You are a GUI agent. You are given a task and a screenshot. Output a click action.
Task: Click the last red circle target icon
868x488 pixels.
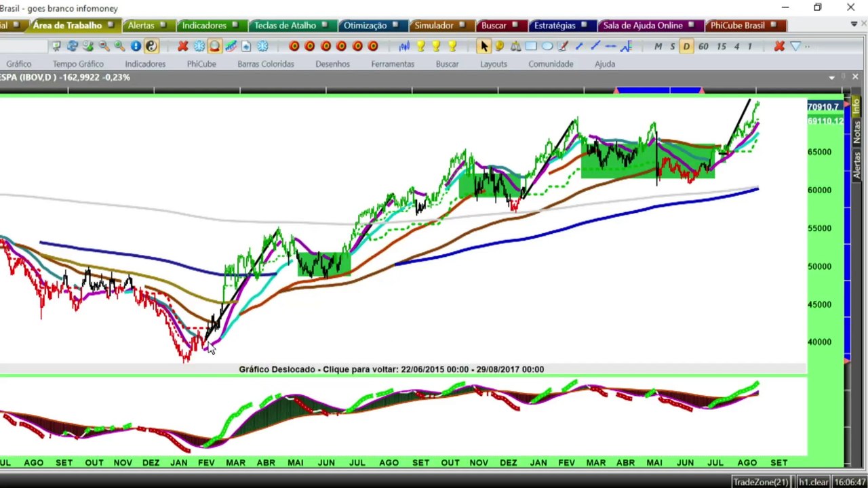pyautogui.click(x=373, y=46)
